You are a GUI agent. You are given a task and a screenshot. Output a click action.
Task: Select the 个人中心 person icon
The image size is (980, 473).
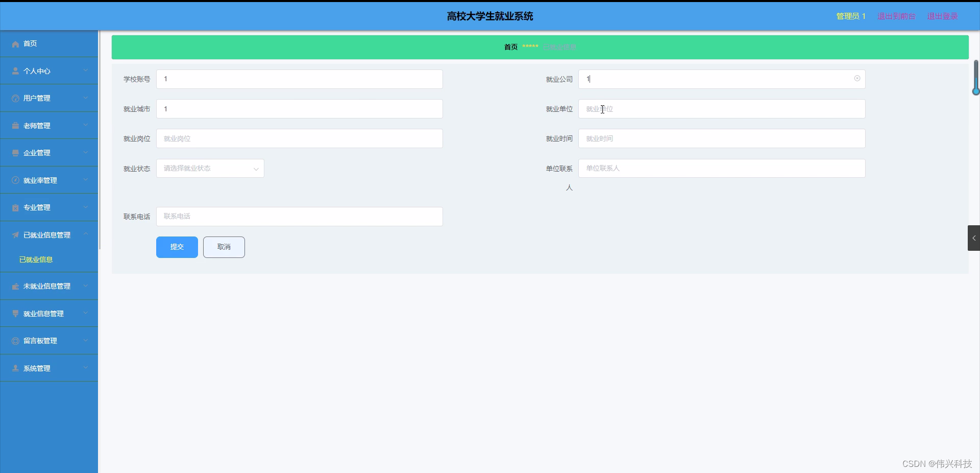(x=15, y=70)
